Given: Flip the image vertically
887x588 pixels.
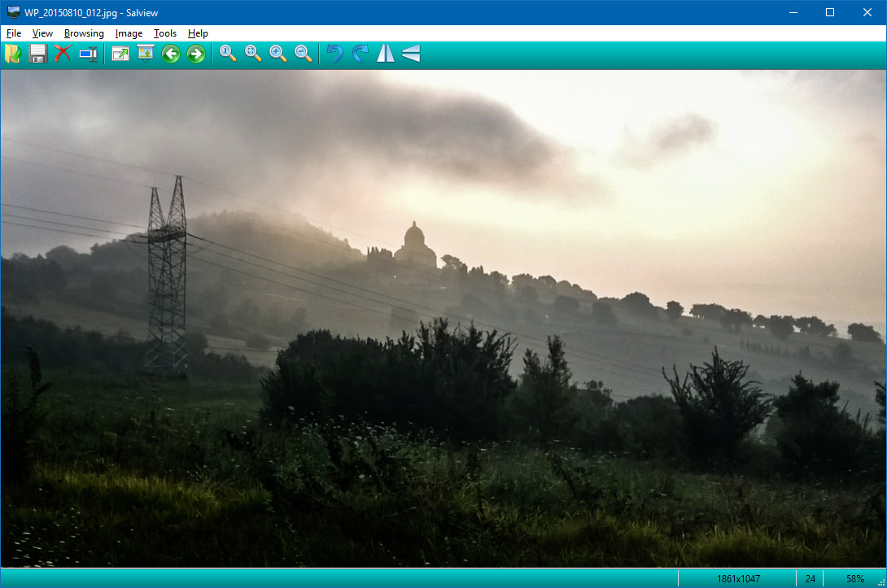Looking at the screenshot, I should (x=411, y=54).
